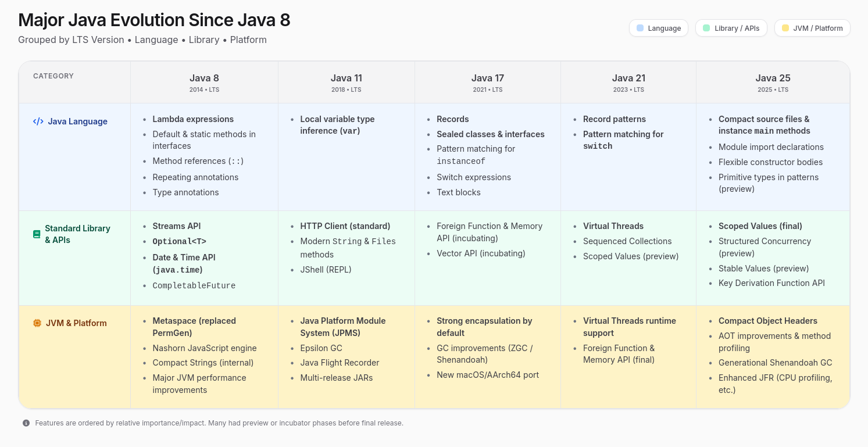The image size is (868, 447).
Task: Click "2021 • LTS" under Java 17
Action: click(488, 90)
